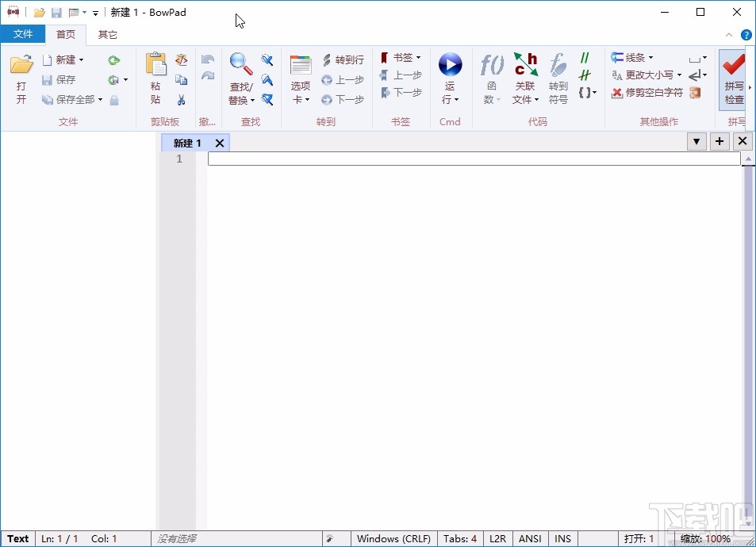The height and width of the screenshot is (547, 756).
Task: Expand the 查找/替换 dropdown arrow
Action: (252, 100)
